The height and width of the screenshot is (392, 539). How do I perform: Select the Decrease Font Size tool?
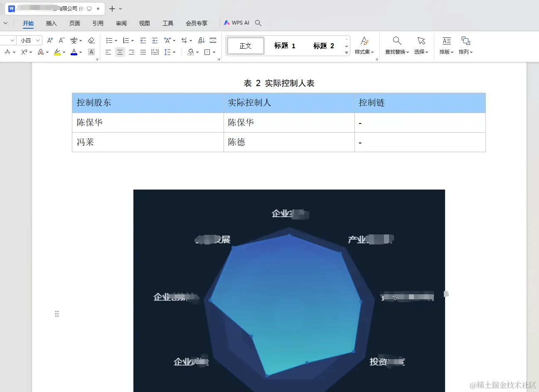[62, 41]
